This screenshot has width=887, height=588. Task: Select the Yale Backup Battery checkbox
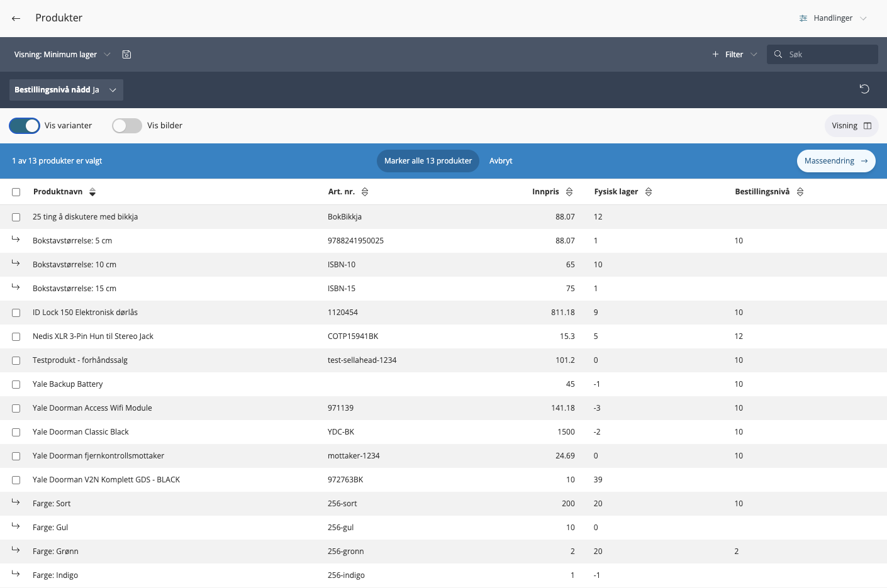coord(16,384)
